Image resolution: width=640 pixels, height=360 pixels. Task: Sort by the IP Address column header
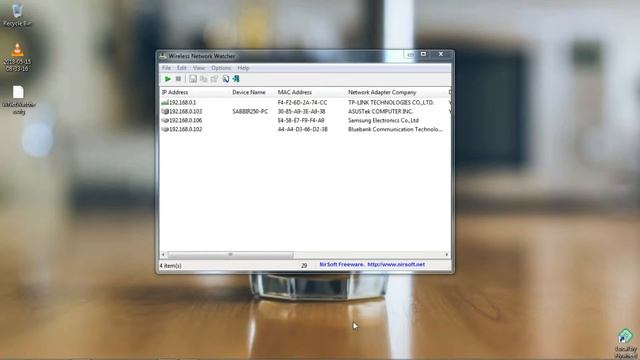(x=195, y=92)
